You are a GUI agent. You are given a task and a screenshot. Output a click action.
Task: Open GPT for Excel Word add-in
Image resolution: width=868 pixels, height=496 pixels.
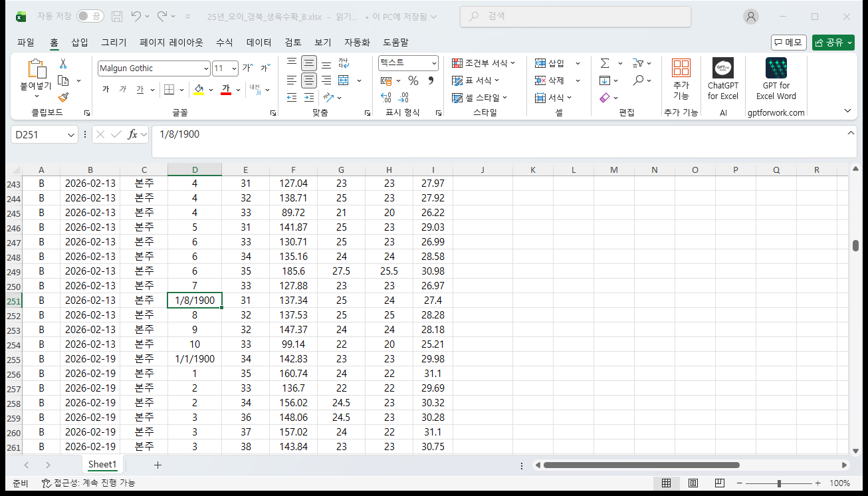tap(776, 78)
